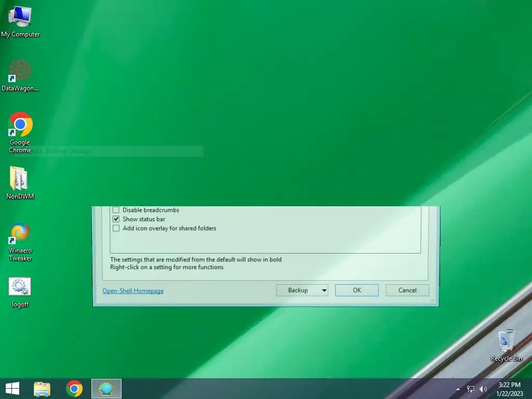The image size is (532, 399).
Task: Uncheck the Show status bar checkbox
Action: (116, 219)
